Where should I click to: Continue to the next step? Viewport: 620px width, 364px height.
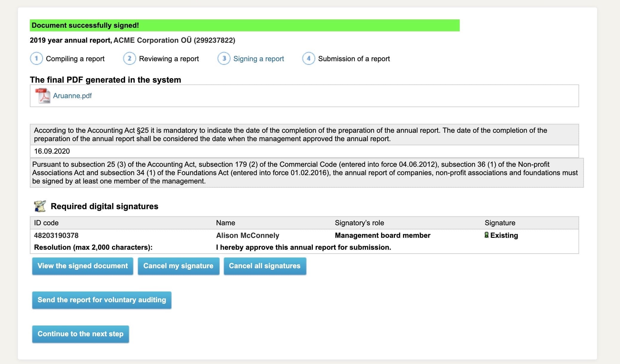point(80,334)
